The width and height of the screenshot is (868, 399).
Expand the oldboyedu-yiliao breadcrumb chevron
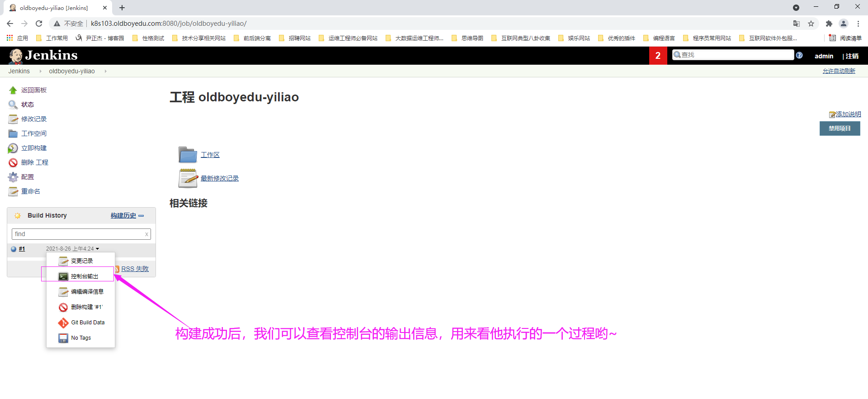click(x=105, y=71)
